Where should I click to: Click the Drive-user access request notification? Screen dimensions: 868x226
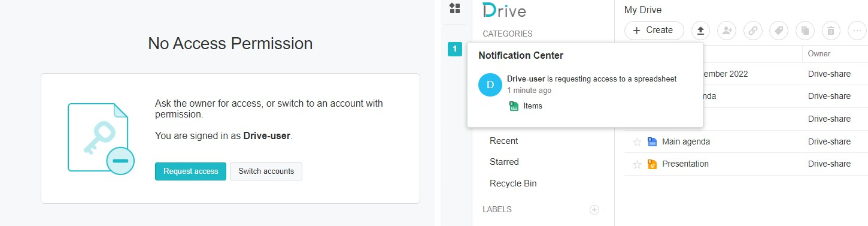click(591, 79)
